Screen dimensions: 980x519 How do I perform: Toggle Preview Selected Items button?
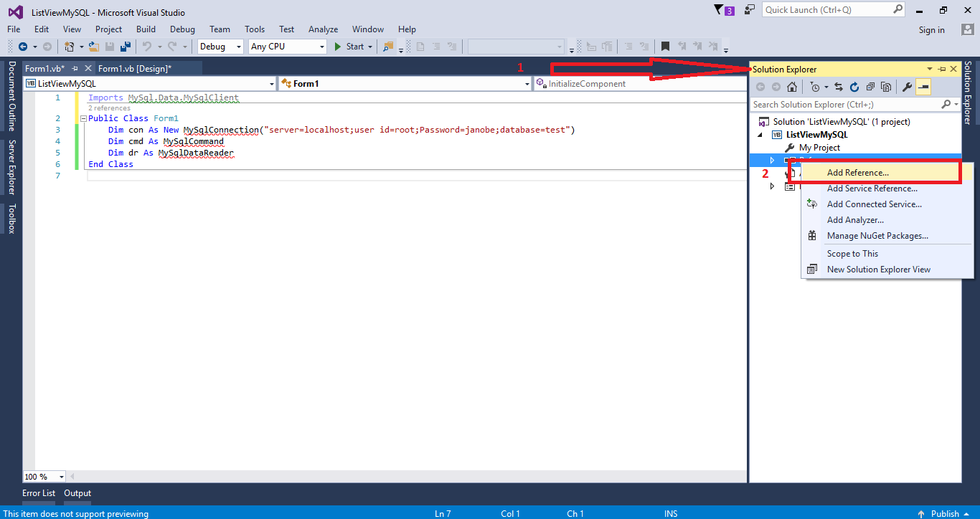(923, 87)
